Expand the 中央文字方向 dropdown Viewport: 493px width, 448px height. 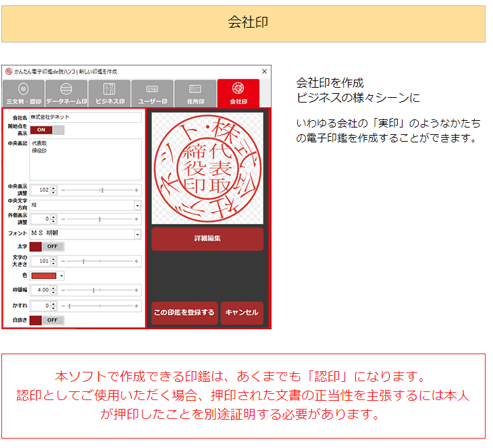tap(137, 205)
